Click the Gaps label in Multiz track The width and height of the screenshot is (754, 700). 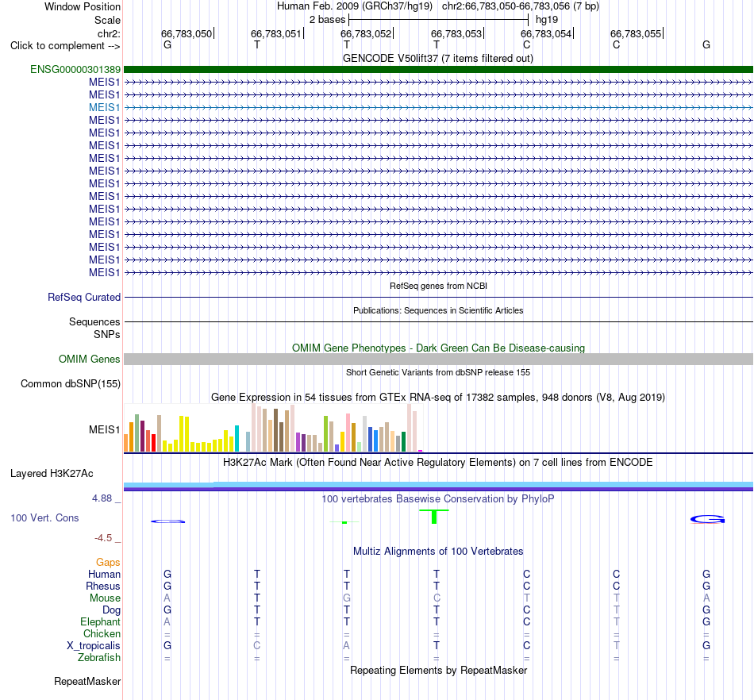tap(108, 562)
